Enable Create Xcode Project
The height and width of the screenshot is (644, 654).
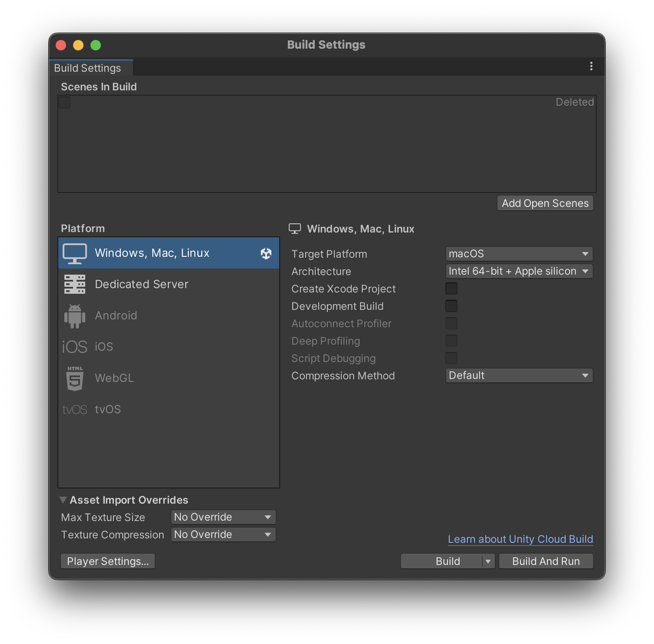point(451,288)
